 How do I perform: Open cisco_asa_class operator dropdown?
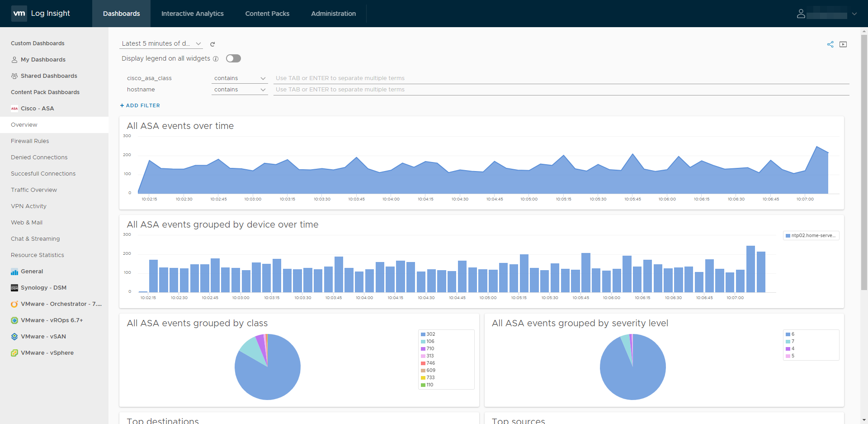click(240, 78)
